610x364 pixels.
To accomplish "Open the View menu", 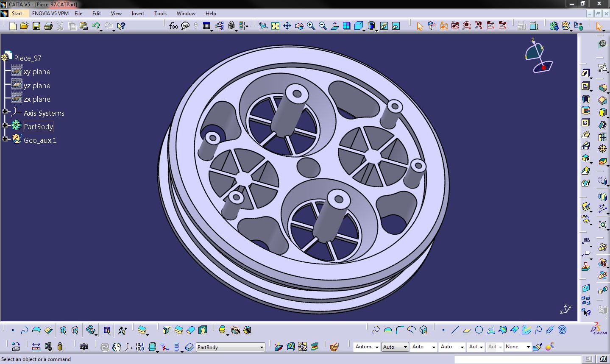I will (x=116, y=14).
